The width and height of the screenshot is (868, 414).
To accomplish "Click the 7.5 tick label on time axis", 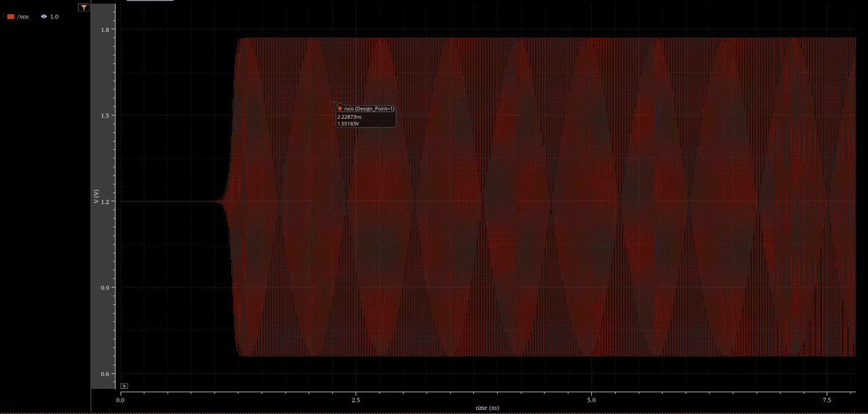I will tap(827, 400).
